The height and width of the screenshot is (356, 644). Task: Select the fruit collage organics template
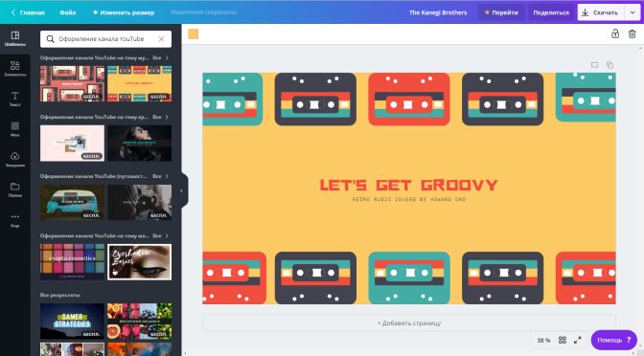click(139, 322)
